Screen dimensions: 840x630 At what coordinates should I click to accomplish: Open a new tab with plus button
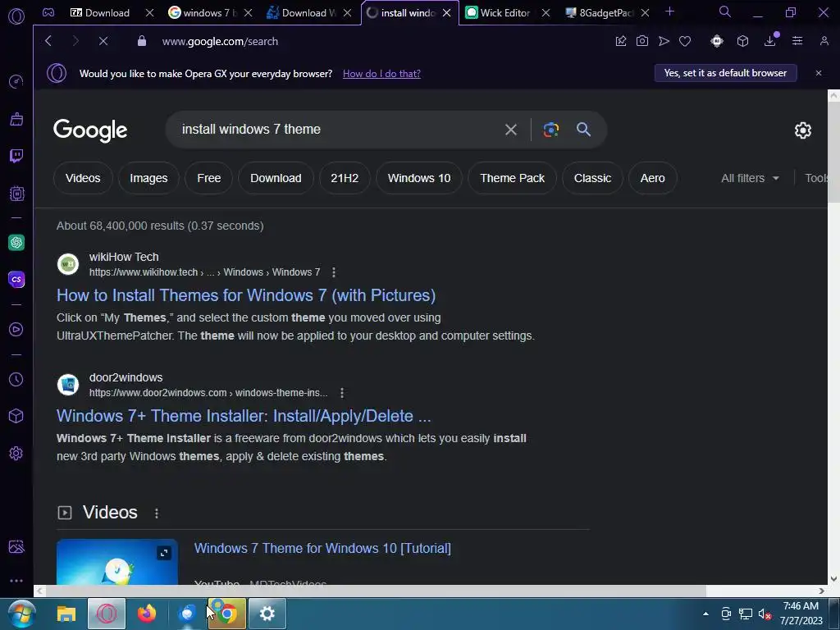click(x=669, y=11)
